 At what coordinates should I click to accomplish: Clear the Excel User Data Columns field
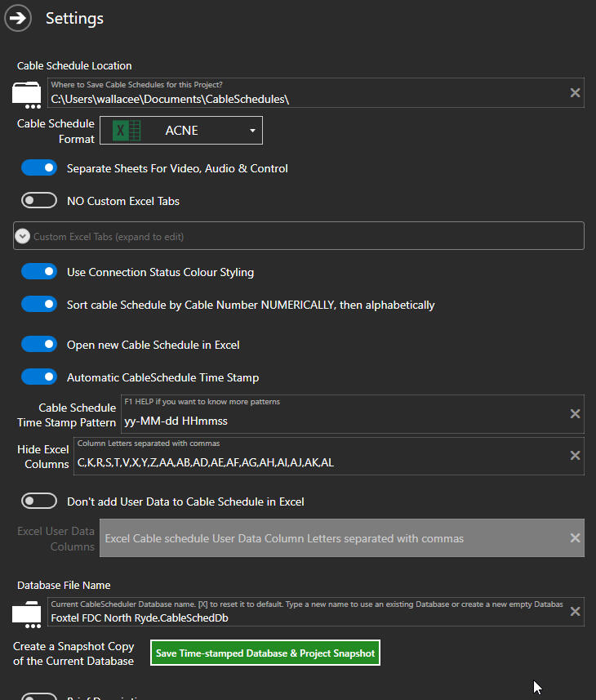click(x=575, y=537)
